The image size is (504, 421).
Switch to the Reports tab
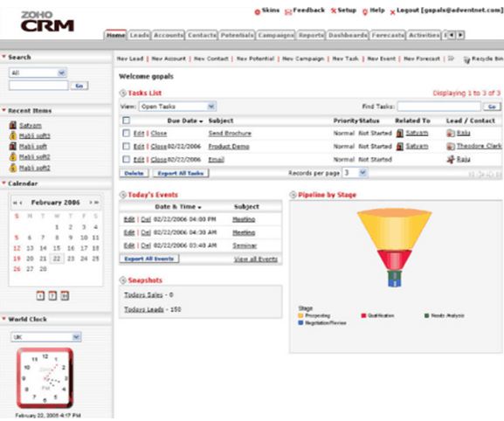[311, 35]
